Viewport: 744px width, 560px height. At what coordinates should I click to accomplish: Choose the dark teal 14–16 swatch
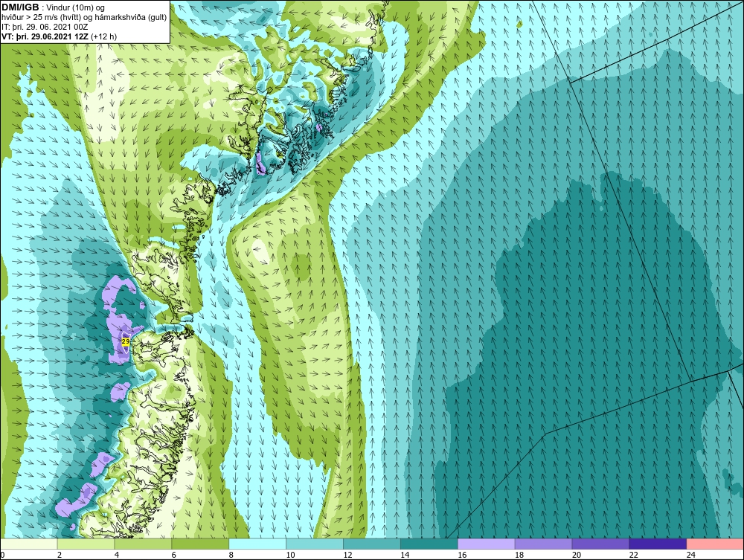point(429,544)
